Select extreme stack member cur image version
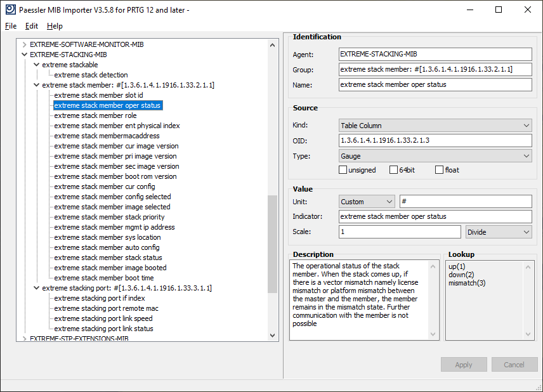Image resolution: width=543 pixels, height=392 pixels. 116,146
